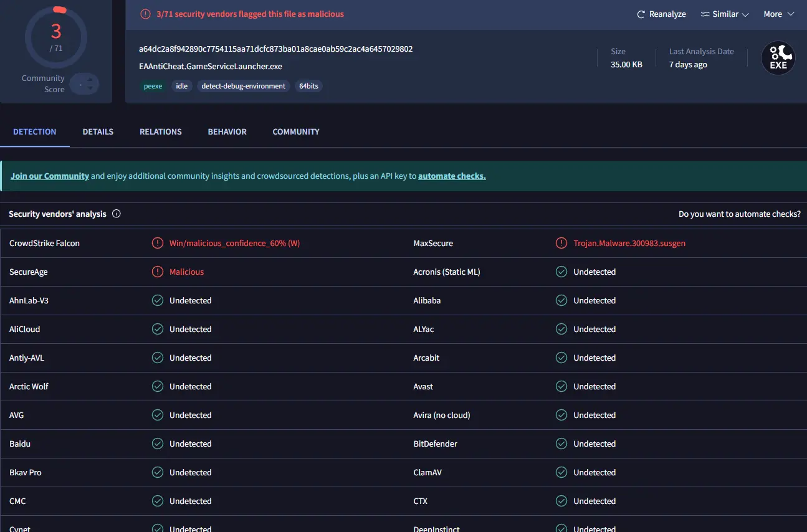The image size is (807, 532).
Task: Reanalyze the file
Action: [x=661, y=14]
